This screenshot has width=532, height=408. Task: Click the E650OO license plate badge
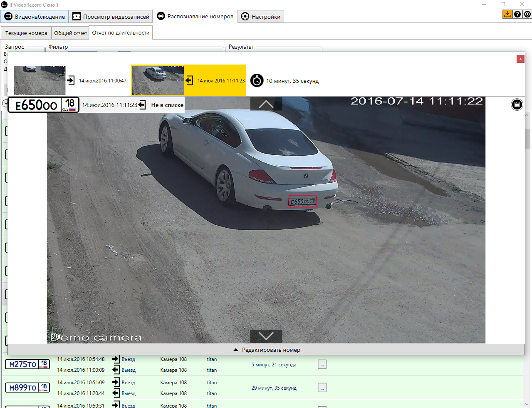coord(43,105)
